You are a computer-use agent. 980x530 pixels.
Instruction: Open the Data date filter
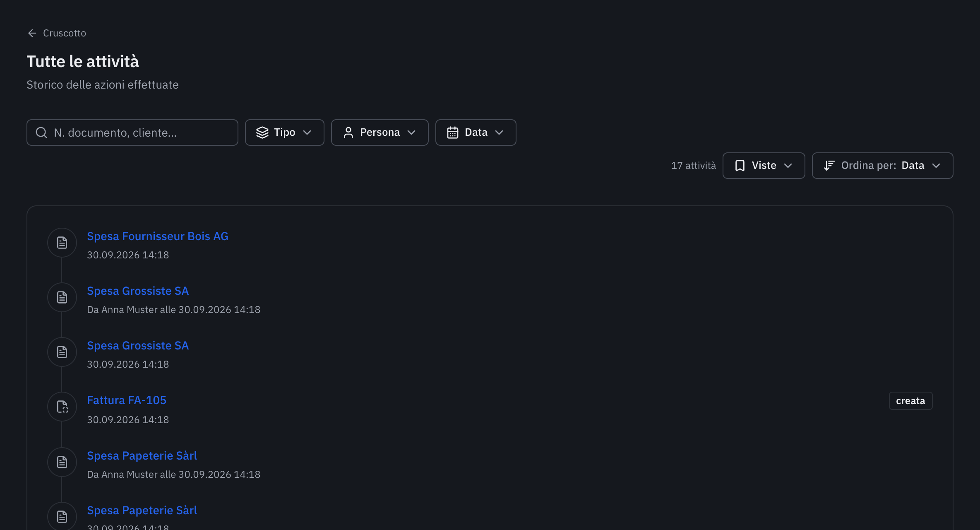476,132
